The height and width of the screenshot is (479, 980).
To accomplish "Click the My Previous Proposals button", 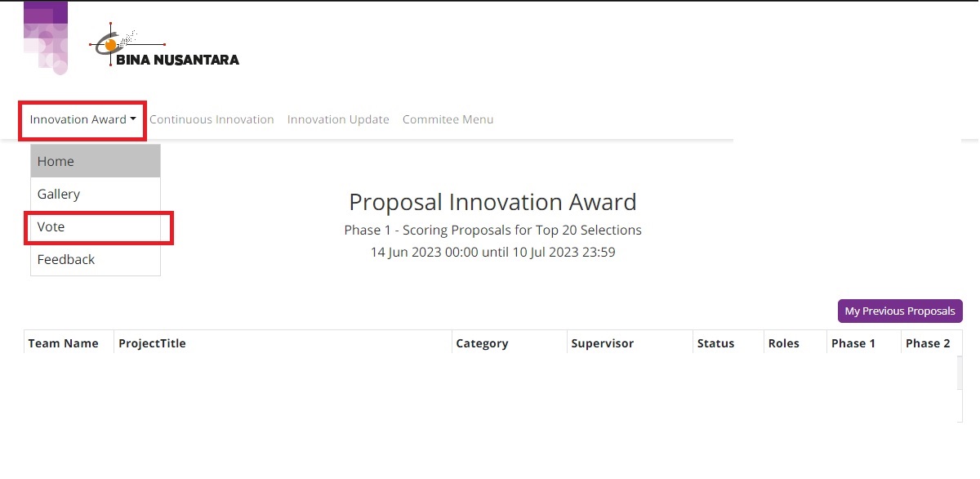I will click(x=900, y=311).
